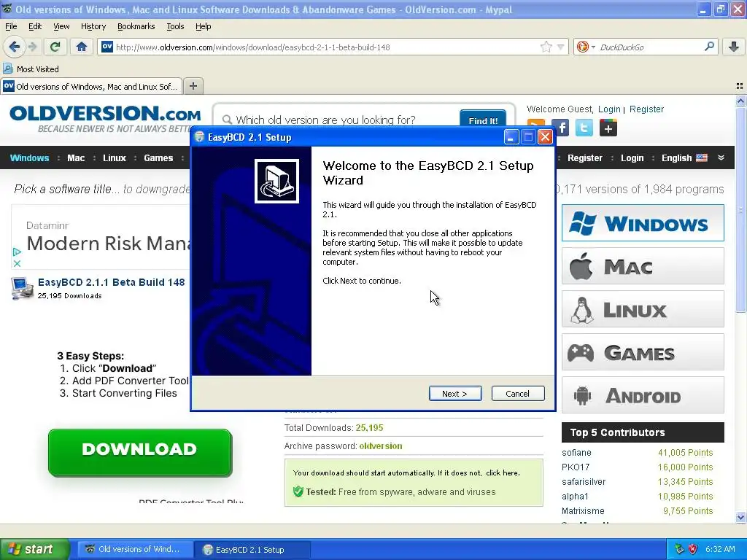
Task: Open contributor sofiane's profile
Action: (x=576, y=452)
